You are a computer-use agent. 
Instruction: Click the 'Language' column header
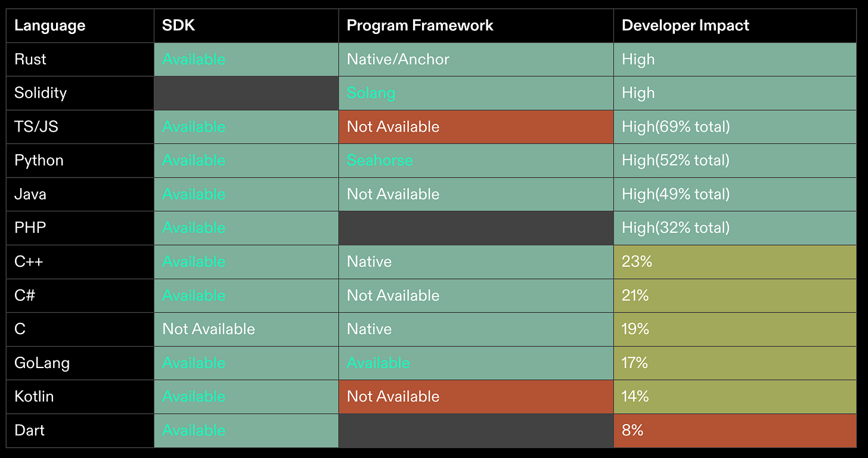(80, 26)
